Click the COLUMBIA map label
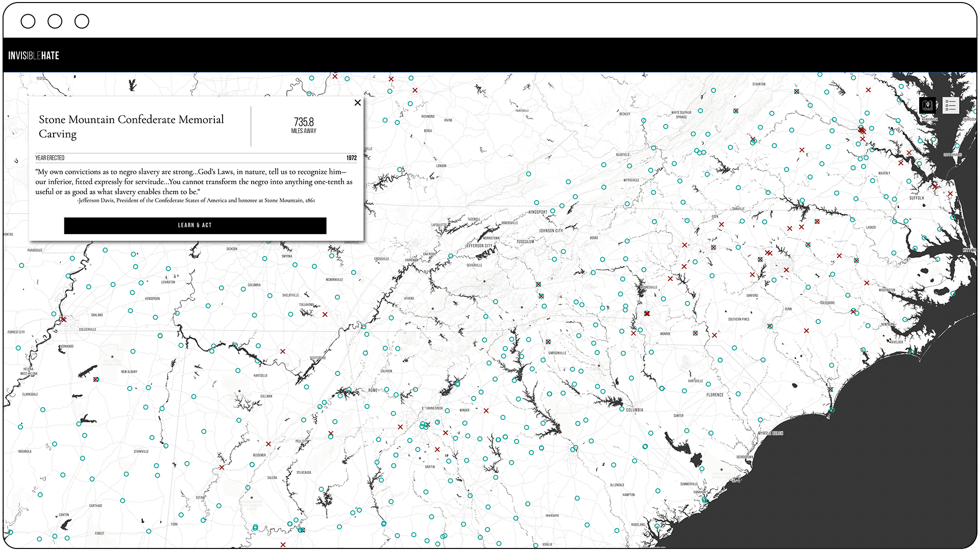The width and height of the screenshot is (980, 551). (x=634, y=410)
